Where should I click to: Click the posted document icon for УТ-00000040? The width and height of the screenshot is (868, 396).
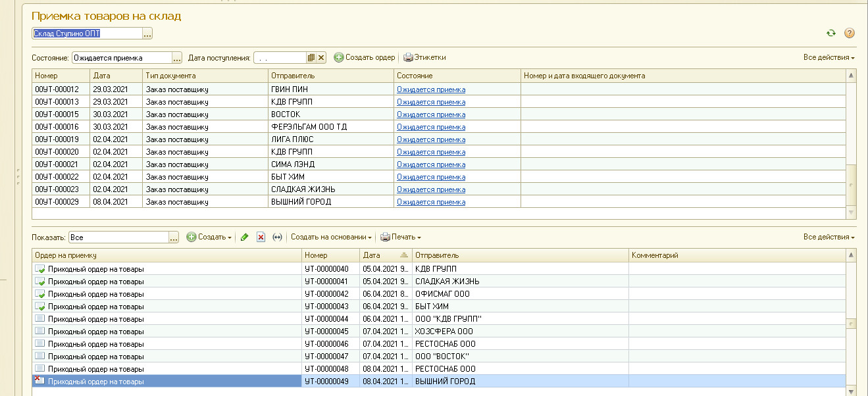click(39, 268)
